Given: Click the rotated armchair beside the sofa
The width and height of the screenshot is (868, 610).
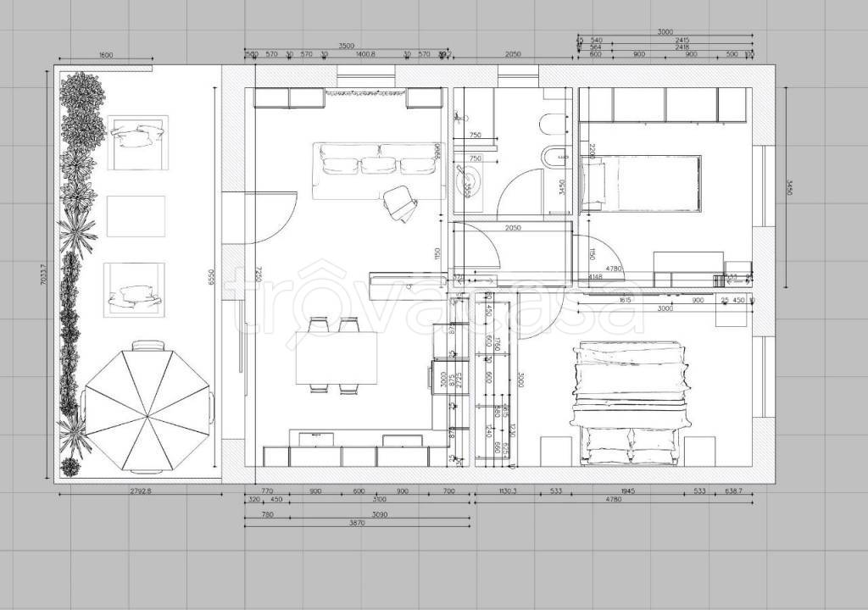Looking at the screenshot, I should click(x=400, y=203).
